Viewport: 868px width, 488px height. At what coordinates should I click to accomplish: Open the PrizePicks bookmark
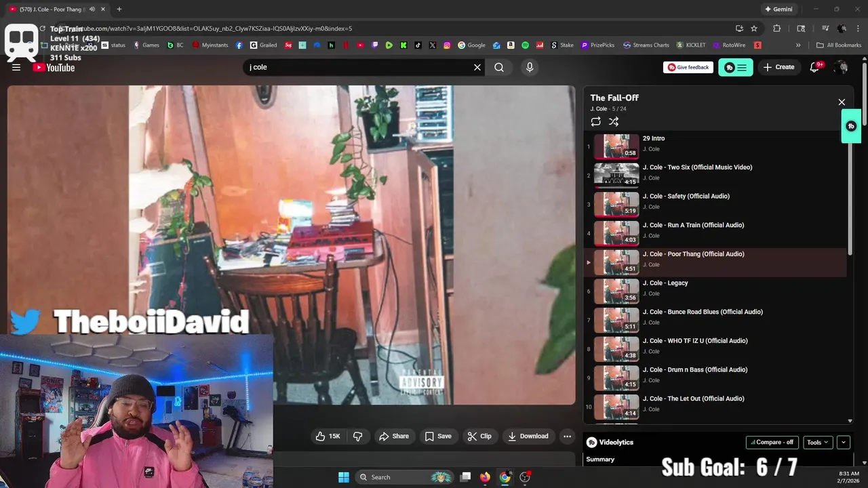coord(597,45)
